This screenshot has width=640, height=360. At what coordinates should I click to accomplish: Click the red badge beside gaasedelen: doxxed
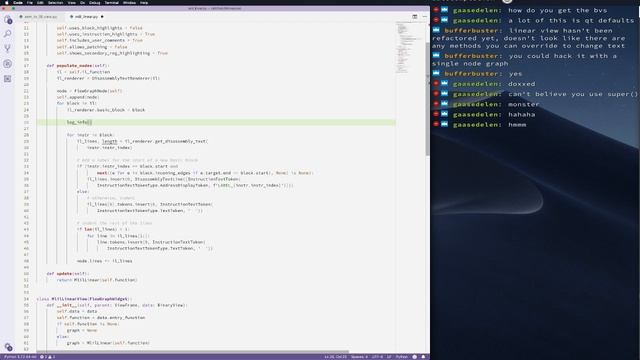coord(436,83)
